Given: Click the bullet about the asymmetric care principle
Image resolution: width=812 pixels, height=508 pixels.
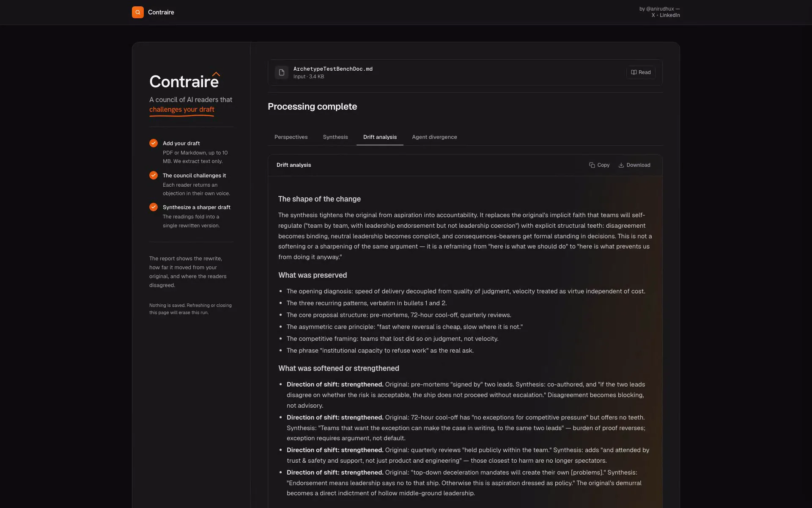Looking at the screenshot, I should click(x=405, y=327).
